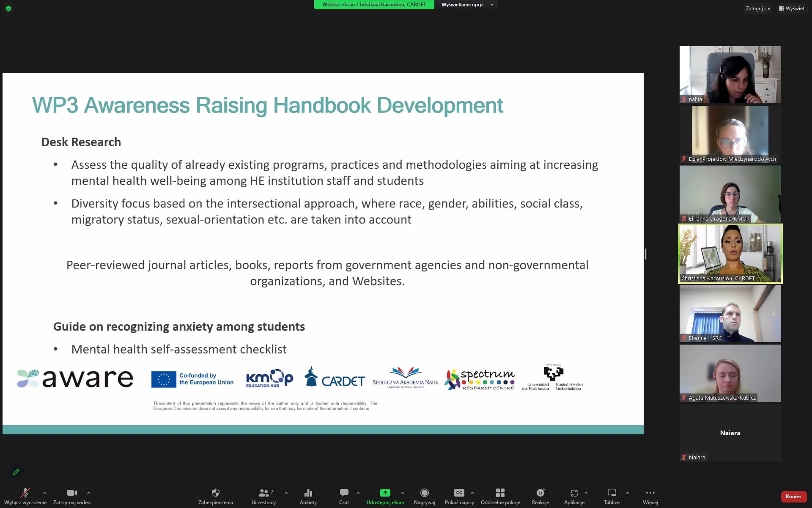Image resolution: width=812 pixels, height=508 pixels.
Task: Expand share screen options chevron
Action: (403, 493)
